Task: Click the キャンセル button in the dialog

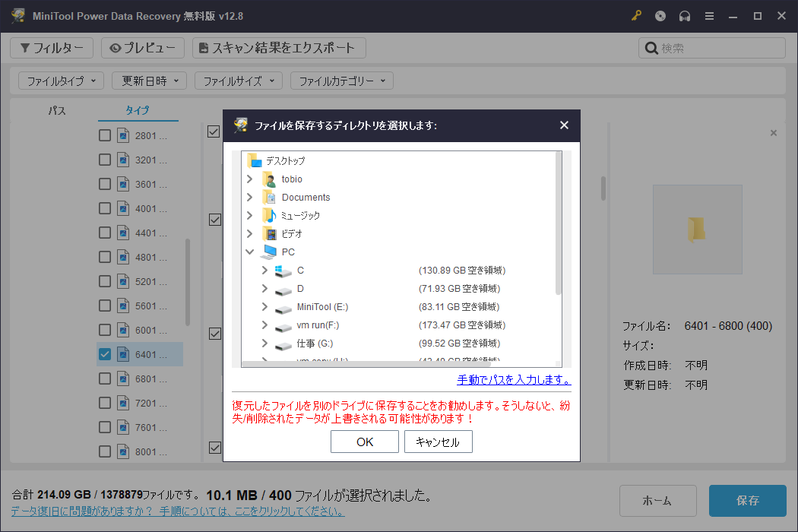Action: pyautogui.click(x=439, y=441)
